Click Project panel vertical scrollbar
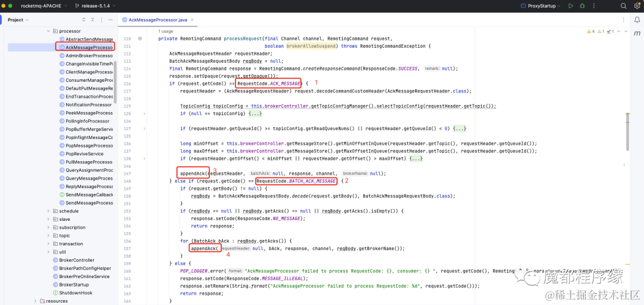This screenshot has height=305, width=644. point(116,82)
